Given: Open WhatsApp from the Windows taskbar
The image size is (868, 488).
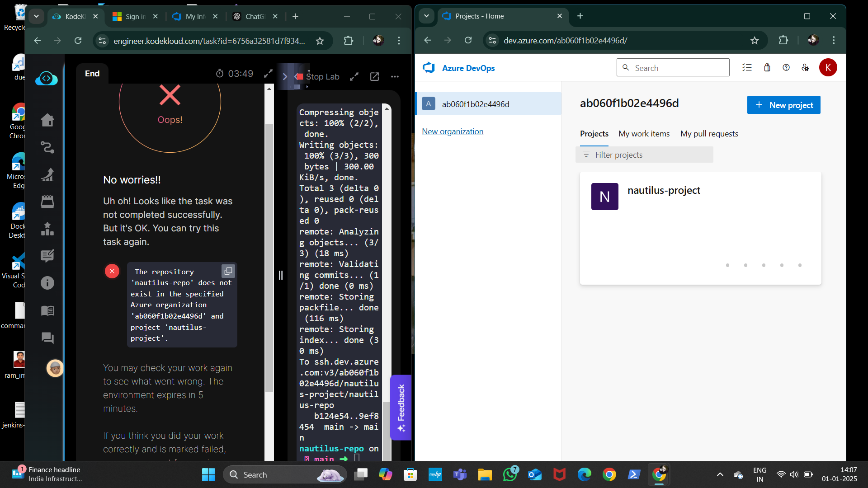Looking at the screenshot, I should click(510, 475).
